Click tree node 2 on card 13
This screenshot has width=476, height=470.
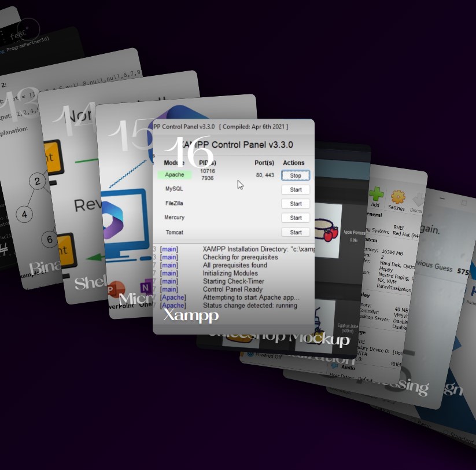pos(37,181)
